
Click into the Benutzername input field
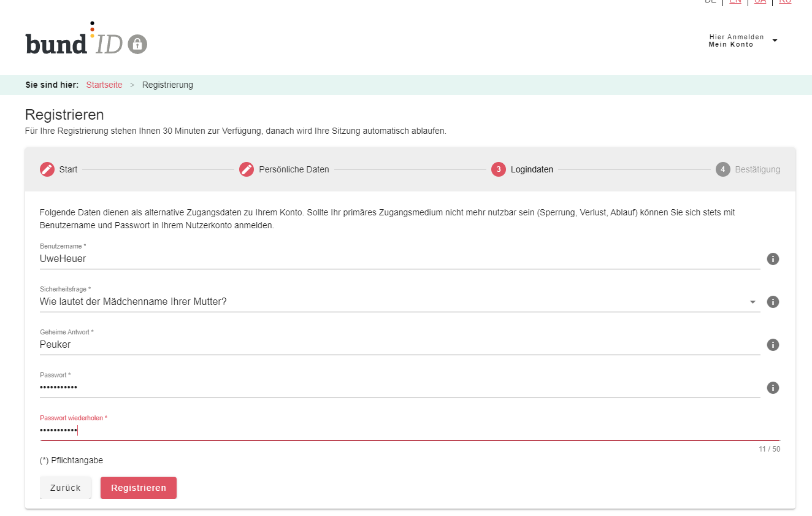(399, 259)
